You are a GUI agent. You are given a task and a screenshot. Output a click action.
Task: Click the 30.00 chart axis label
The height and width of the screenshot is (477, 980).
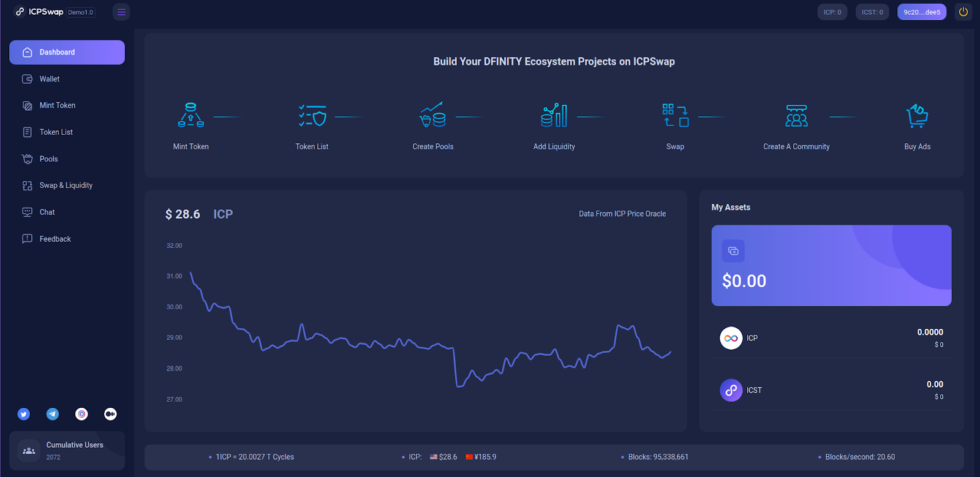pos(175,307)
